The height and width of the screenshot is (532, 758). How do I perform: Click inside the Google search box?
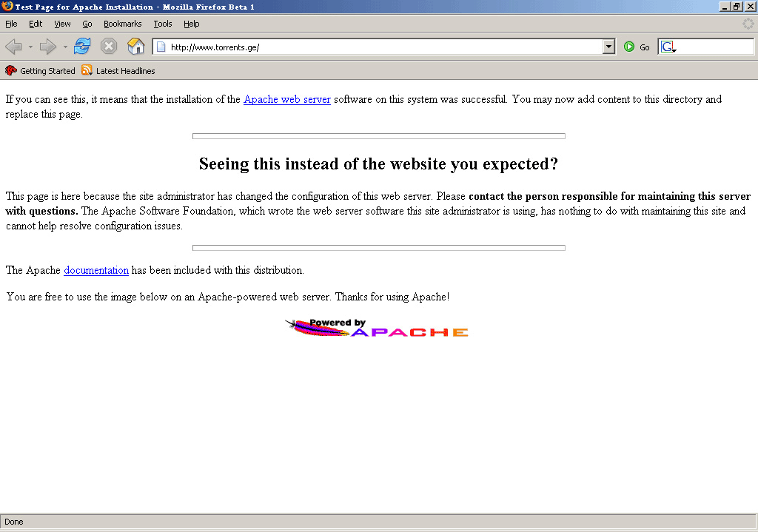click(x=714, y=47)
